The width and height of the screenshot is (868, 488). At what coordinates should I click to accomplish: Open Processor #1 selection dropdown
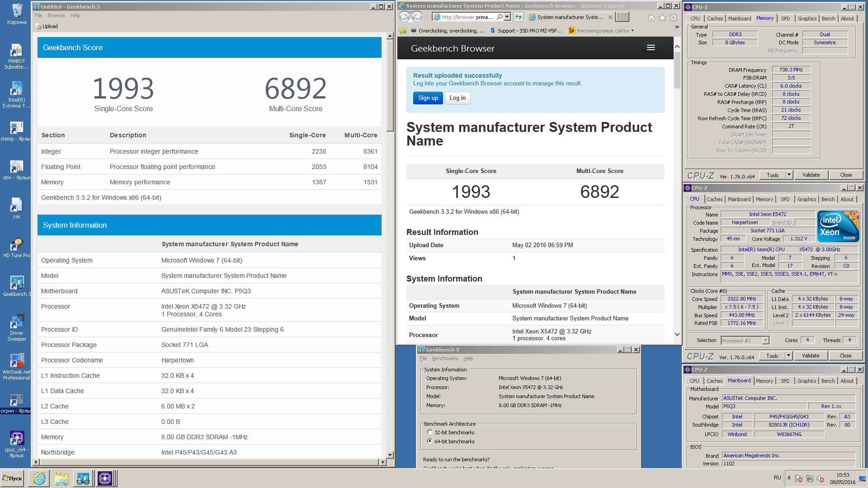pyautogui.click(x=765, y=340)
